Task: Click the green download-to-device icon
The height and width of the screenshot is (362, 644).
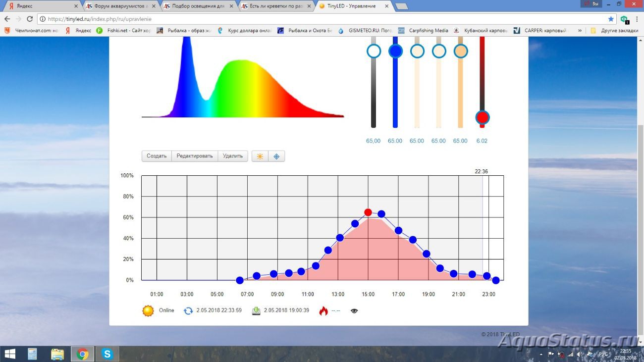Action: tap(256, 311)
